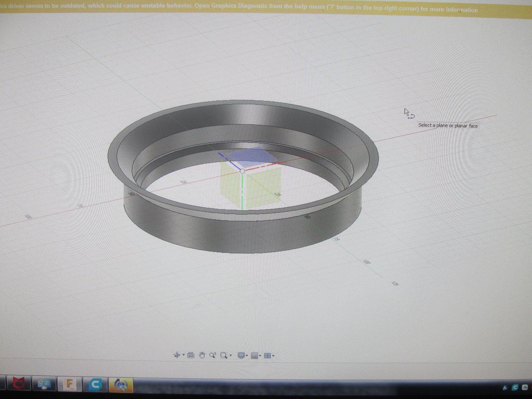Click the leftmost system tray icon
Screen dimensions: 532x399
click(x=505, y=388)
